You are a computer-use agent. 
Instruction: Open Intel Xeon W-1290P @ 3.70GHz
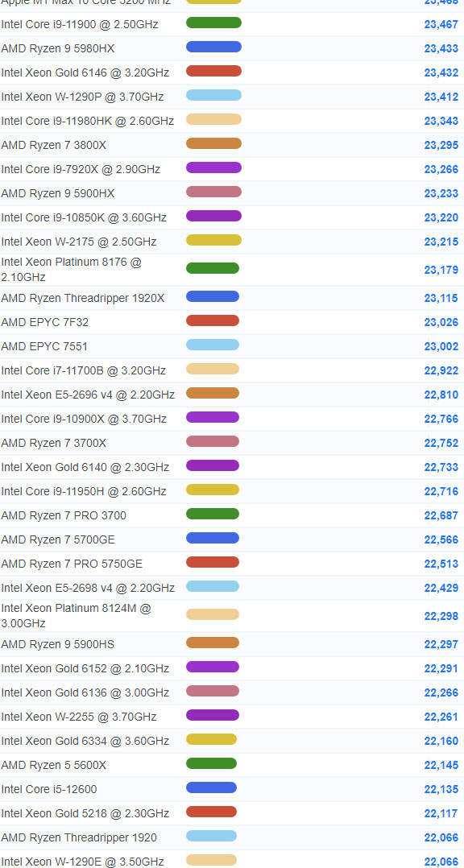click(82, 97)
